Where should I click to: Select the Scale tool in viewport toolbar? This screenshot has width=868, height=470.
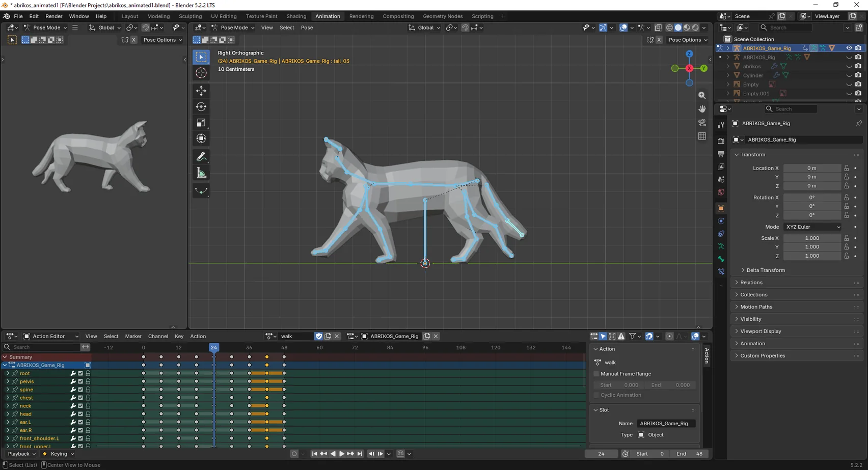[x=201, y=123]
